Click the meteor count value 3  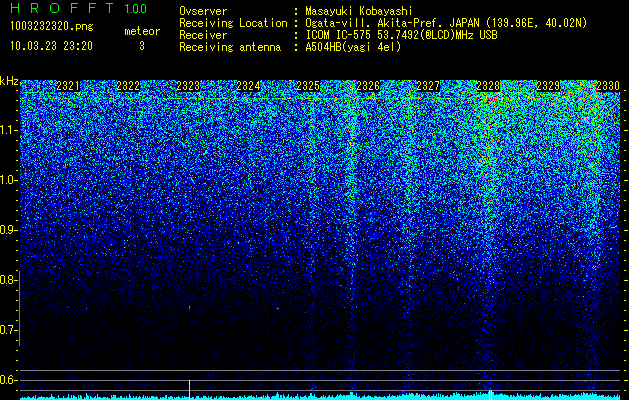[142, 46]
